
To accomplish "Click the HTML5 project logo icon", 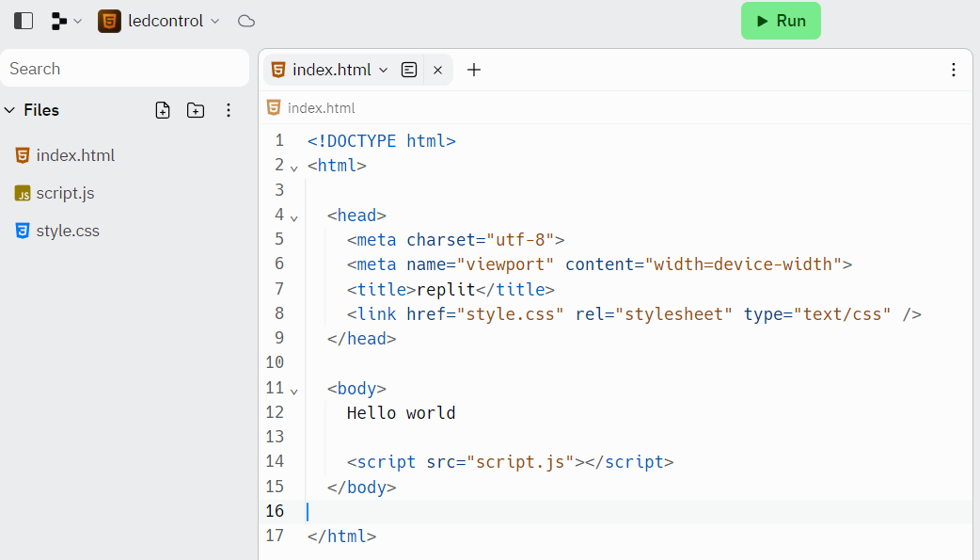I will pos(109,21).
